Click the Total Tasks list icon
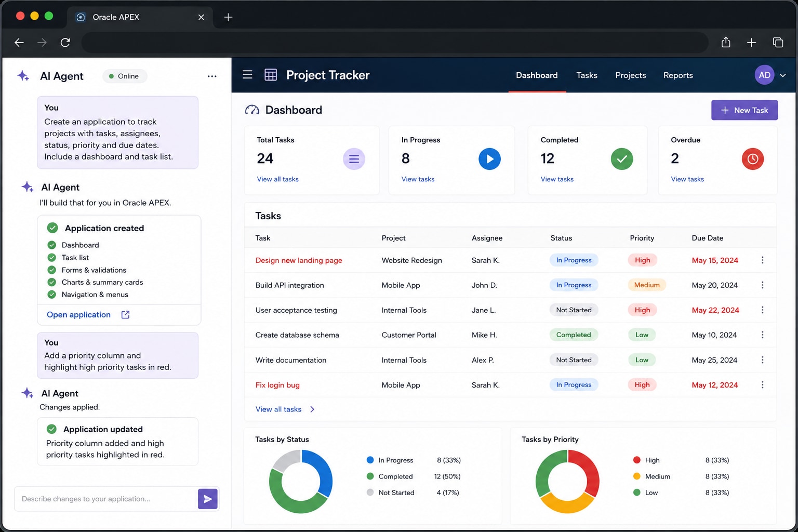 pyautogui.click(x=354, y=159)
